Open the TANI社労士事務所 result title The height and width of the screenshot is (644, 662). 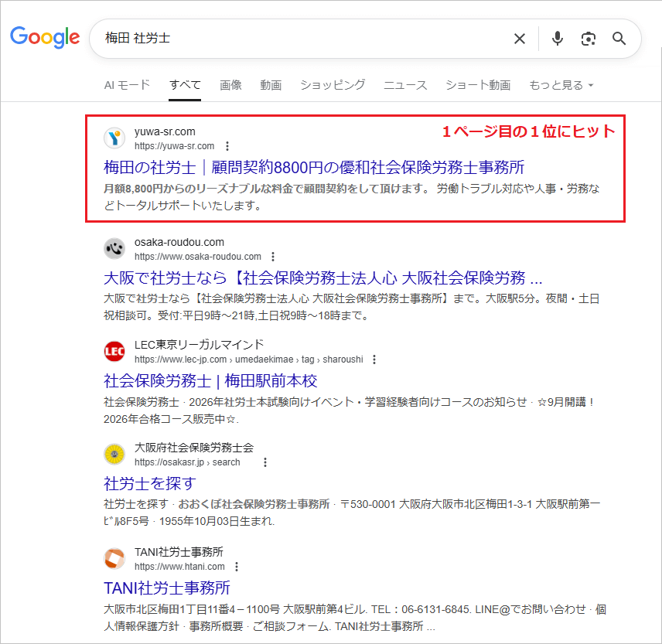point(167,588)
